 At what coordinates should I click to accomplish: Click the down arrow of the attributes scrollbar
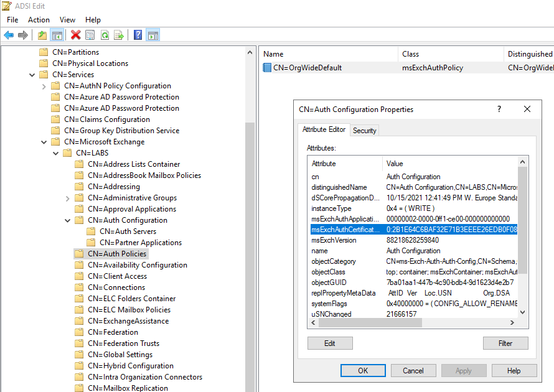tap(522, 312)
